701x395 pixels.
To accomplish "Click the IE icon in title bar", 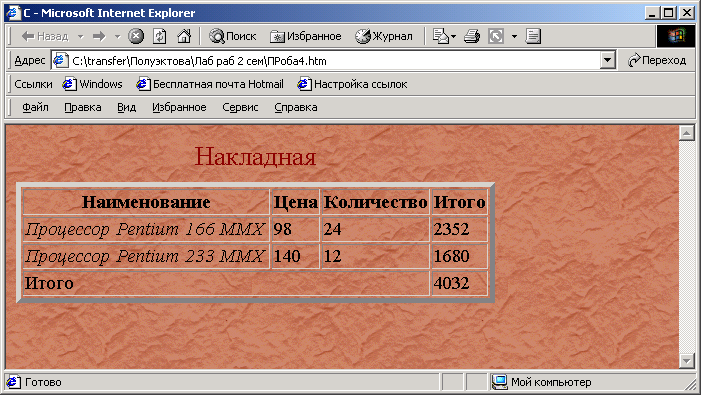I will pos(13,13).
